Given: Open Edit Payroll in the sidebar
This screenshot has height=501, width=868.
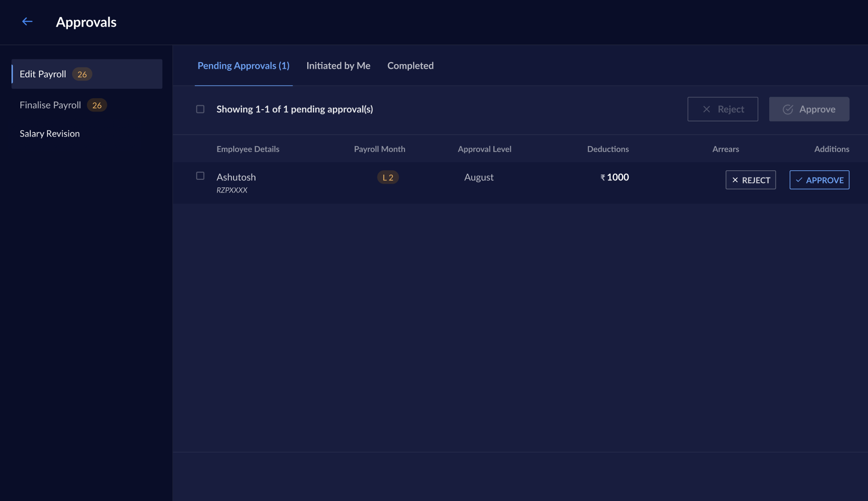Looking at the screenshot, I should coord(87,74).
